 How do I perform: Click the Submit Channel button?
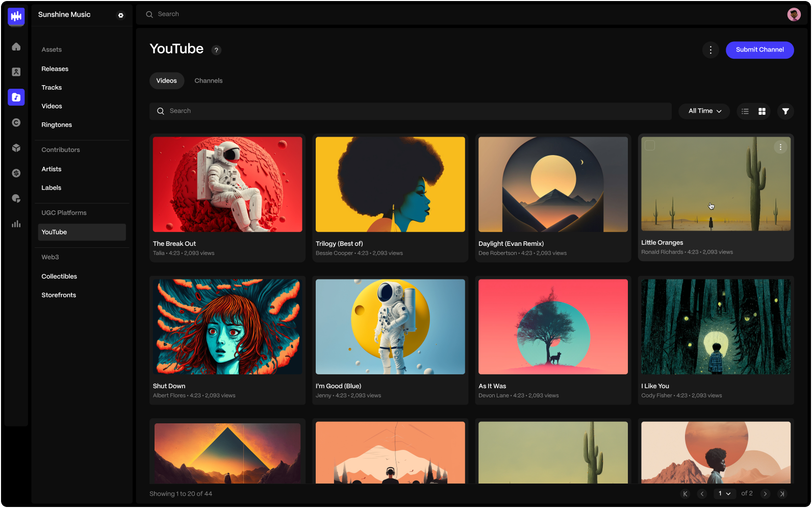(x=759, y=50)
